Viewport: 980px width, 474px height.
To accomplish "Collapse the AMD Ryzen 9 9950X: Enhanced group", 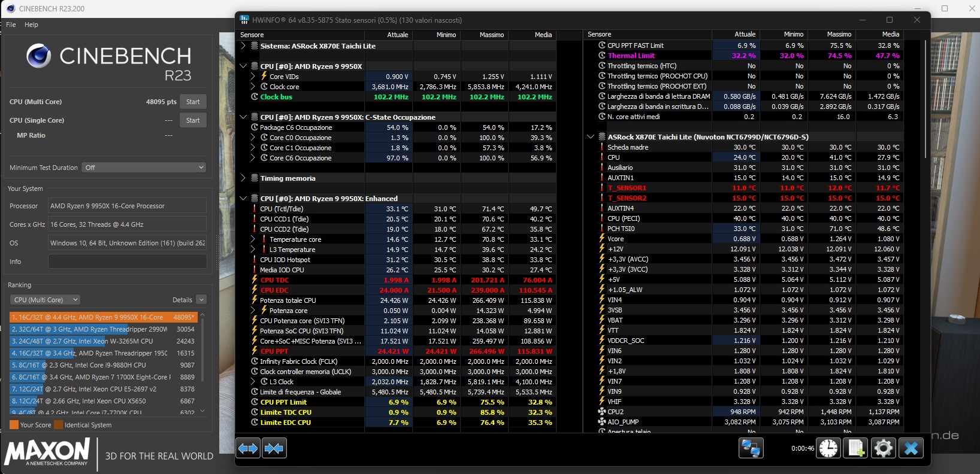I will pos(243,198).
